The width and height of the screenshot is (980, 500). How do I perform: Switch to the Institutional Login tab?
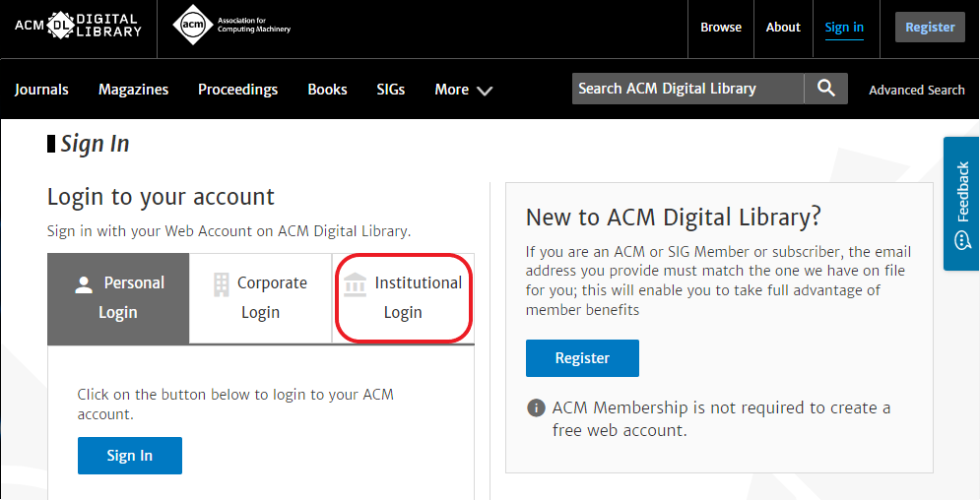403,298
